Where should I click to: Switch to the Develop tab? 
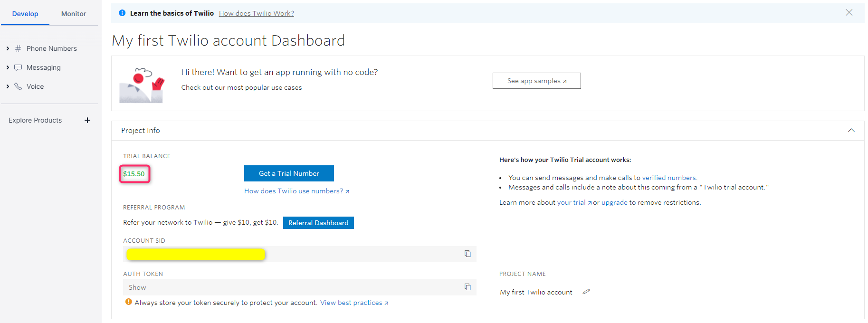pos(25,14)
